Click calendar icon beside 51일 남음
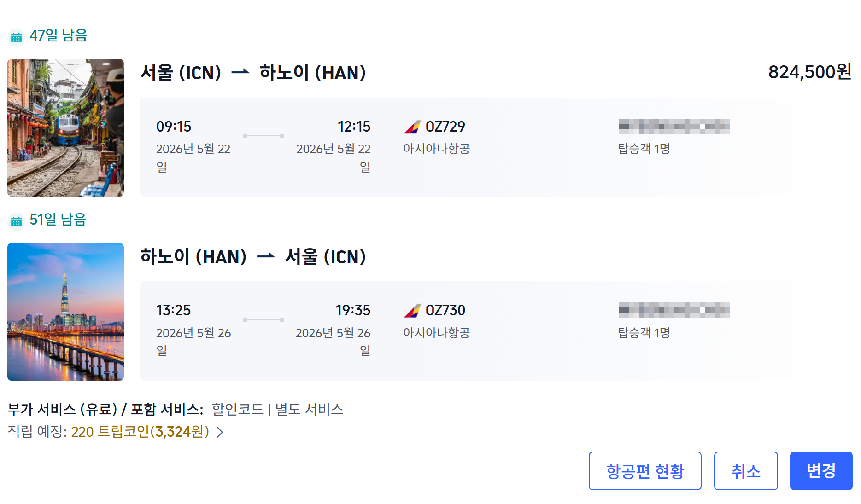Viewport: 861px width, 504px height. (17, 221)
